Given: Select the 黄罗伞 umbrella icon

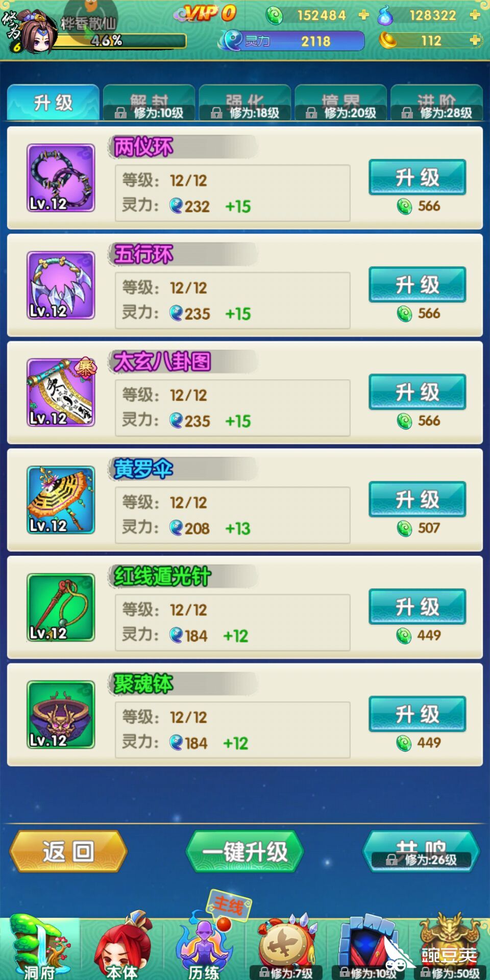Looking at the screenshot, I should pos(61,500).
